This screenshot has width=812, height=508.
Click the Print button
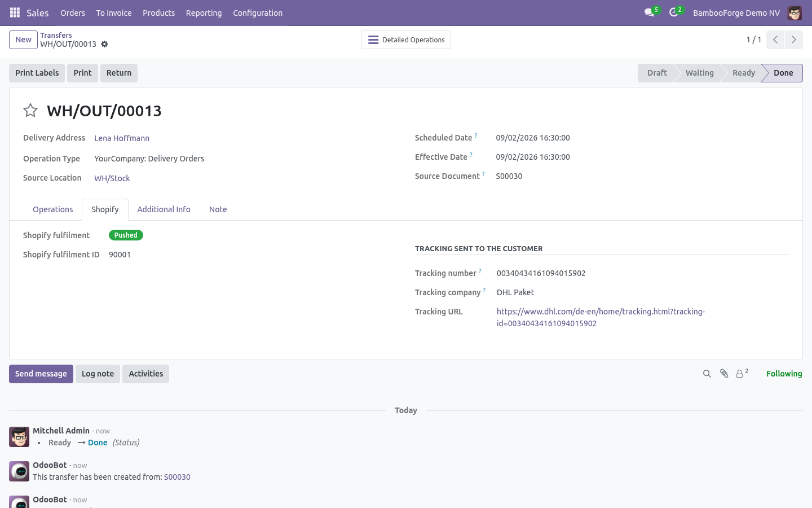pos(82,73)
